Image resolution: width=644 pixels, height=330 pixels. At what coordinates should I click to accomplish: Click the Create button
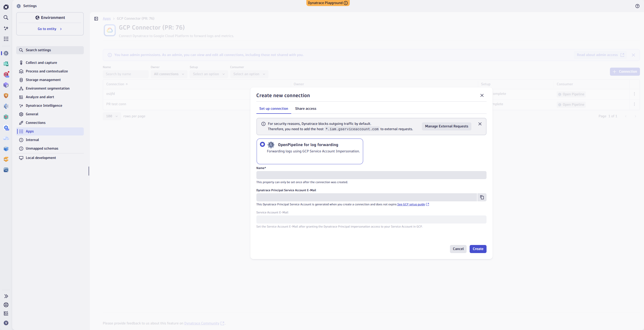478,249
